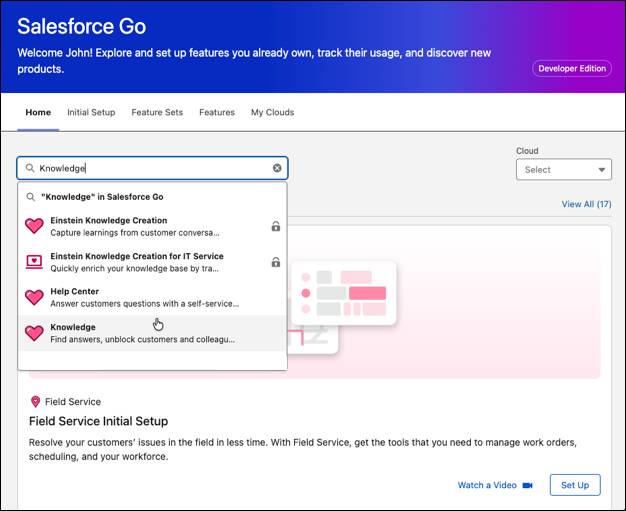Click View All (17) link
Viewport: 626px width, 511px height.
point(586,204)
